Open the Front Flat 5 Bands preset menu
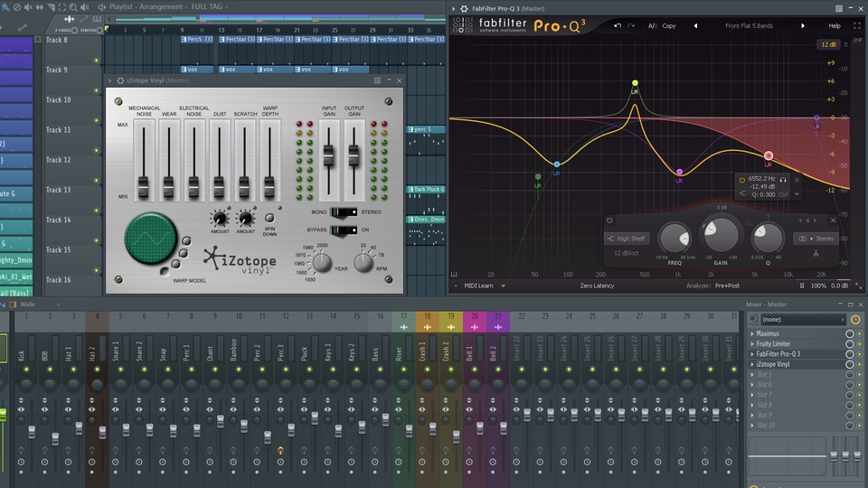 pos(749,26)
